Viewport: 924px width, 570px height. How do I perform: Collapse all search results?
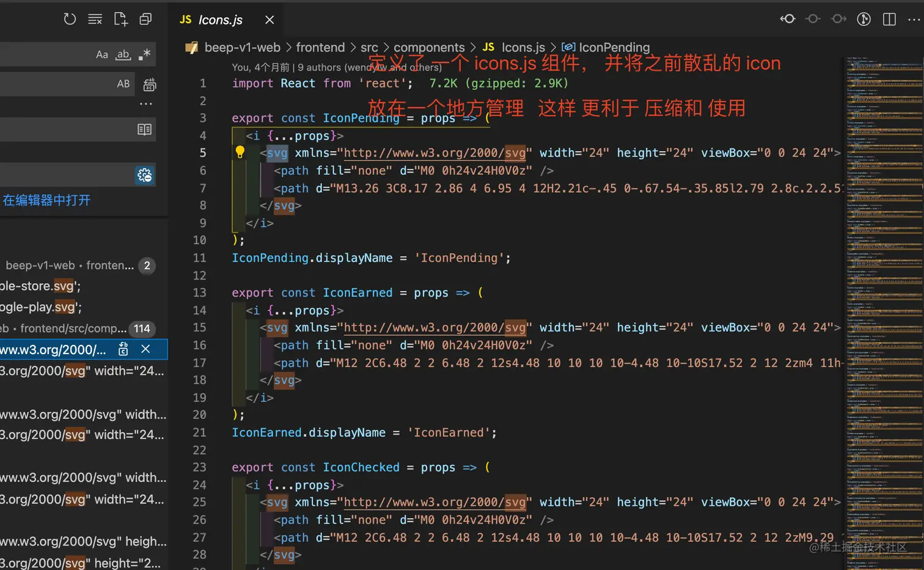point(145,20)
